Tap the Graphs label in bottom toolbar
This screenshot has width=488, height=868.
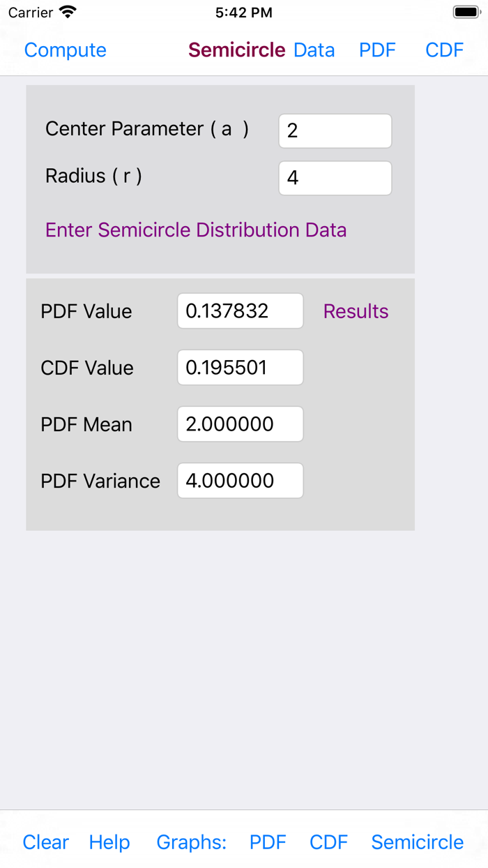point(191,842)
